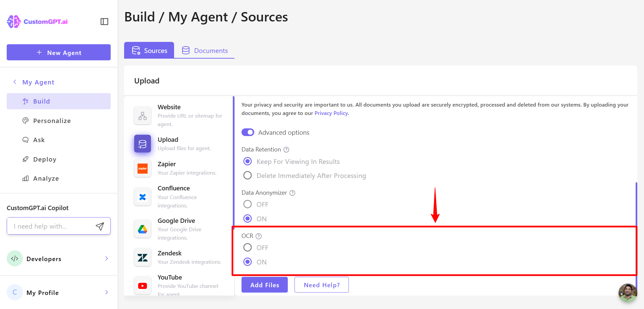
Task: Click the Developers code icon
Action: point(15,258)
